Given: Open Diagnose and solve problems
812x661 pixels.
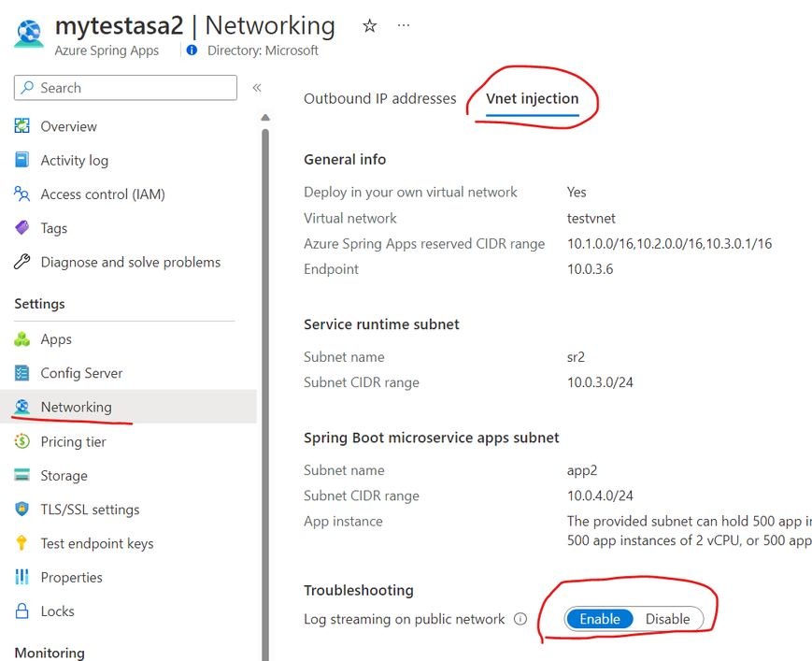Looking at the screenshot, I should pyautogui.click(x=131, y=262).
